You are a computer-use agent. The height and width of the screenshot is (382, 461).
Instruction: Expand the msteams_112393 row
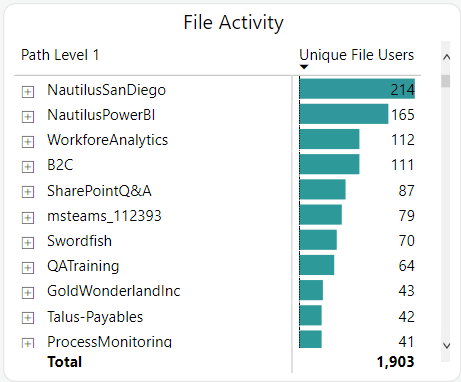28,218
